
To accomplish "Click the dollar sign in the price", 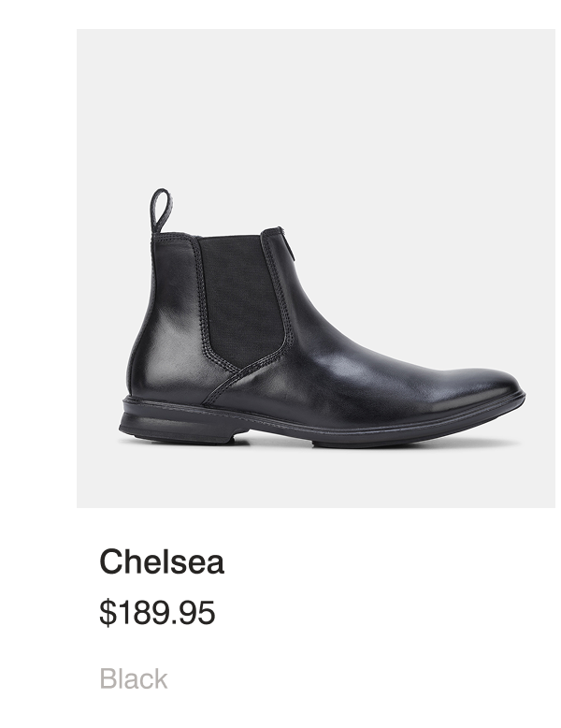I will pos(107,613).
